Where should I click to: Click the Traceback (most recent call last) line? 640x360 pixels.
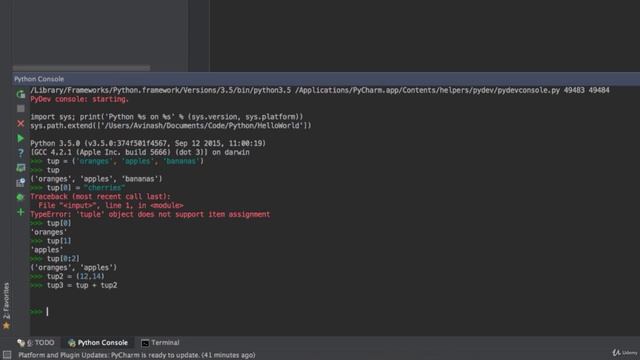point(100,197)
